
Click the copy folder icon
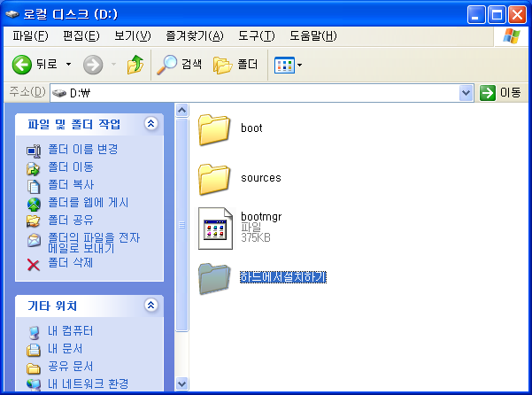point(34,187)
